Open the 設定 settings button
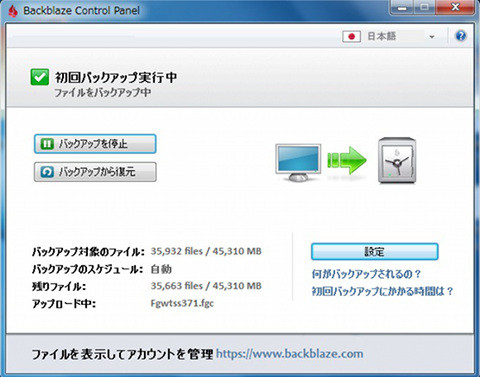This screenshot has height=377, width=480. tap(374, 252)
